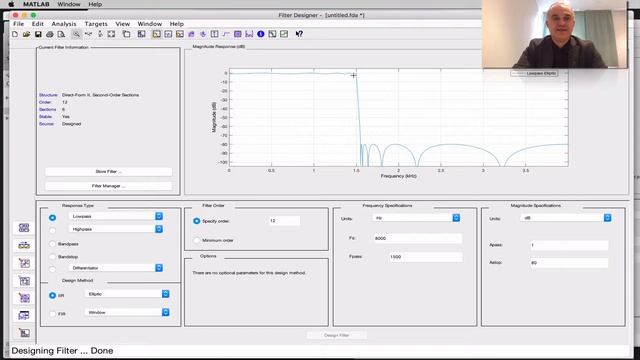Toggle the plot legend toolbar icon
The width and height of the screenshot is (640, 360).
(127, 34)
